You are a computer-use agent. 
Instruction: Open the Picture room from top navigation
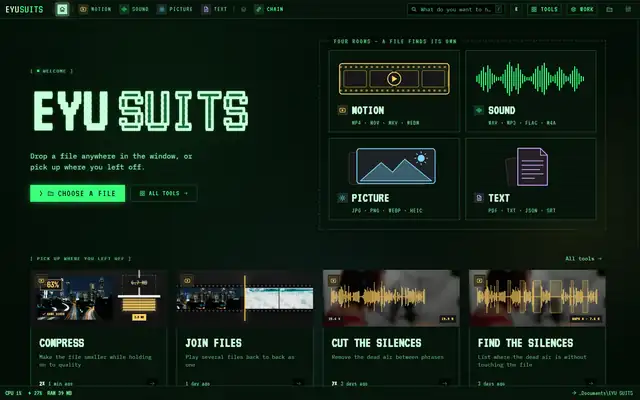click(175, 9)
